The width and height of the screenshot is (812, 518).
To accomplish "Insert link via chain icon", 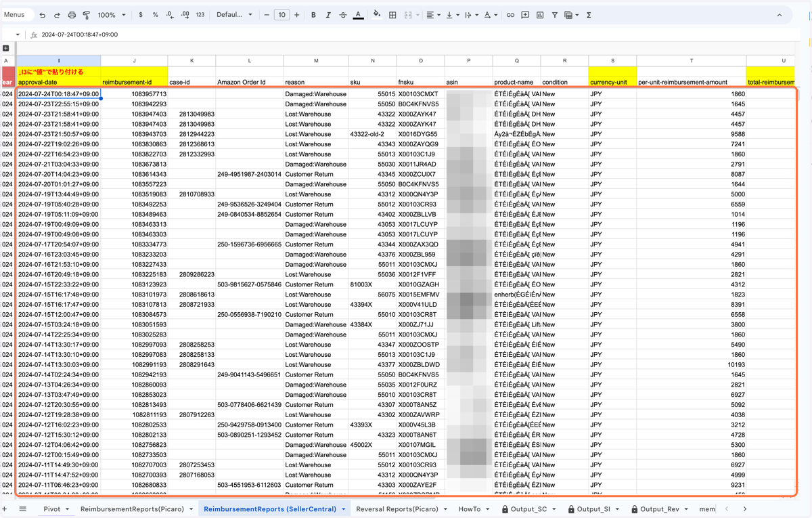I will point(510,15).
